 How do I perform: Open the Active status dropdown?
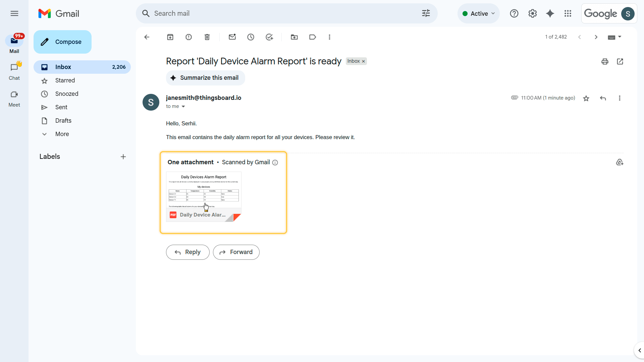click(479, 13)
